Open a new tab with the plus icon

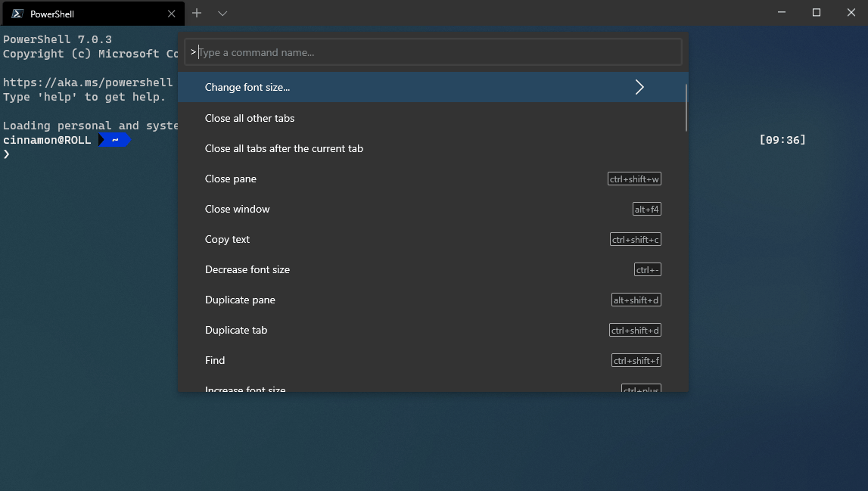tap(196, 13)
